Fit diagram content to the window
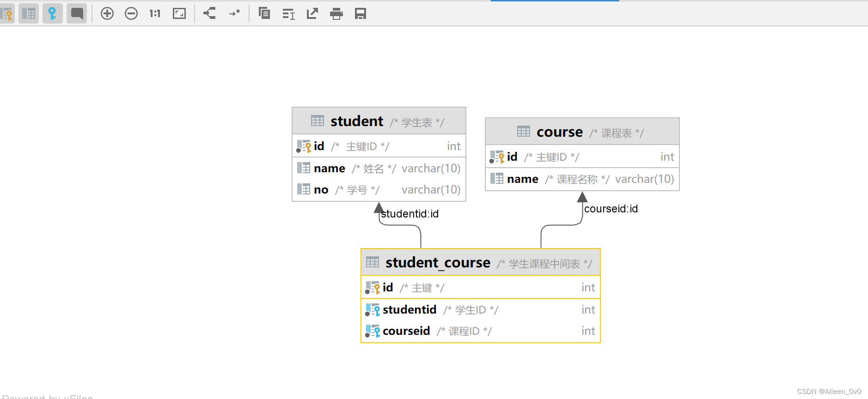 pos(179,14)
